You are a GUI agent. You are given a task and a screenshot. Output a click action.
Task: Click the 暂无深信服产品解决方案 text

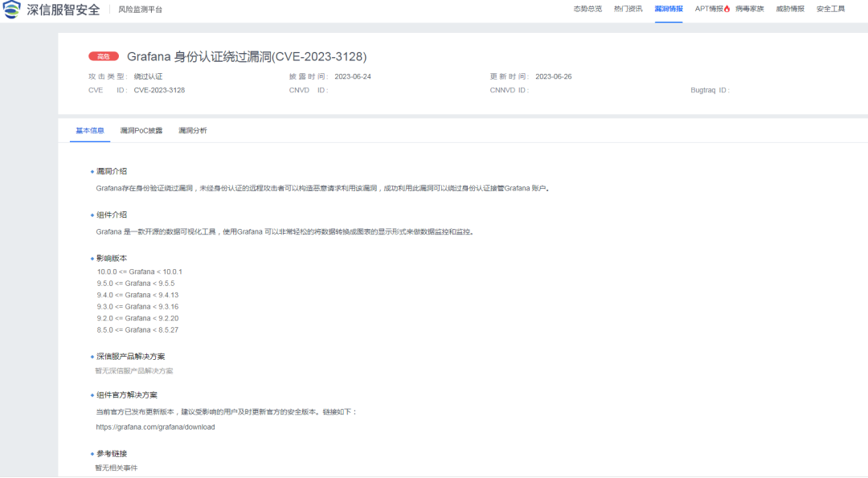pos(134,371)
